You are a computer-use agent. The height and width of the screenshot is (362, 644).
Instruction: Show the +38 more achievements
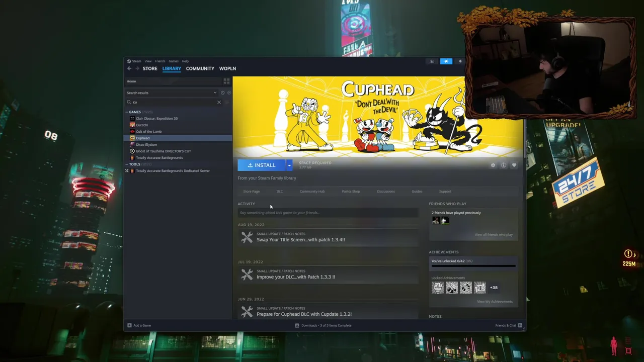pyautogui.click(x=494, y=288)
